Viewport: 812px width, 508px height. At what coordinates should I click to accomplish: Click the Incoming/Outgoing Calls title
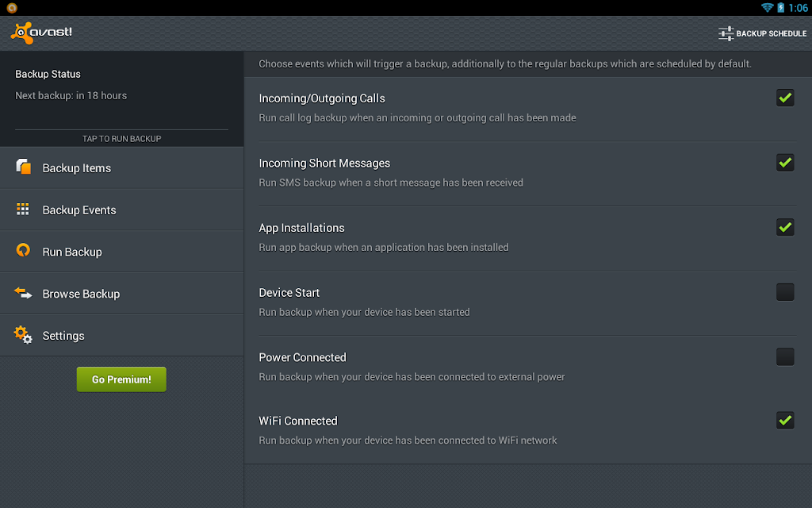coord(322,98)
